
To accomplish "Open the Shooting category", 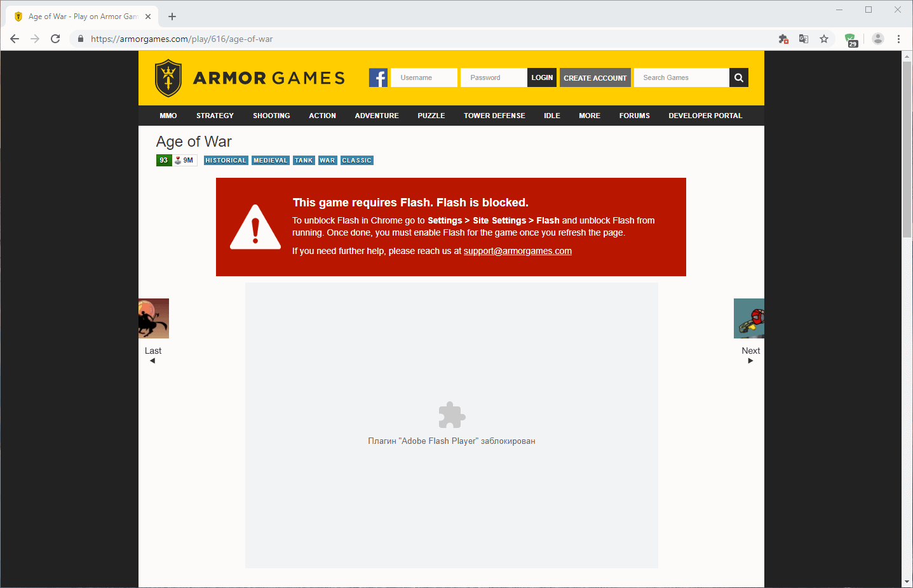I will click(x=271, y=116).
